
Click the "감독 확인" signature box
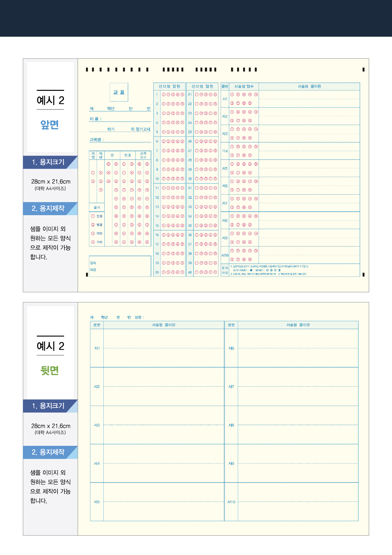(120, 266)
